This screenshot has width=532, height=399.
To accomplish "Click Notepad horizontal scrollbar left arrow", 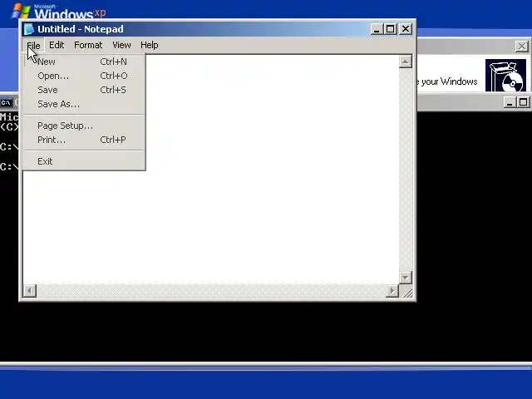I will (x=30, y=291).
